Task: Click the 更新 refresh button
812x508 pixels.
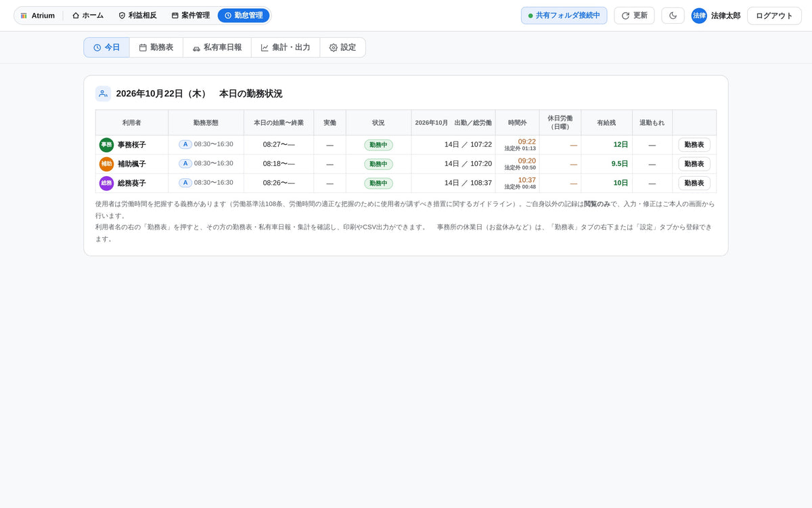Action: [x=634, y=16]
